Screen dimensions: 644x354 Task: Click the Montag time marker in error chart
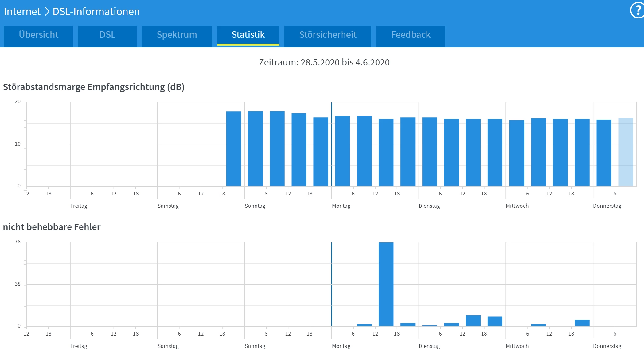pyautogui.click(x=332, y=284)
